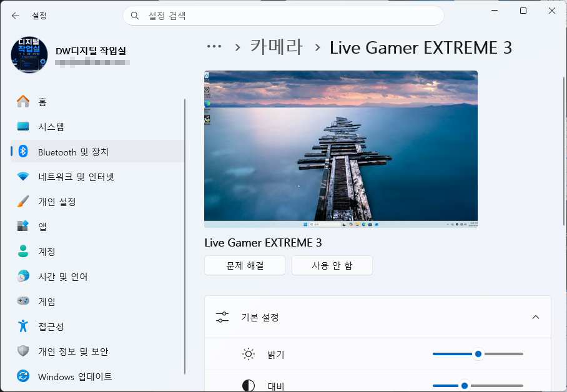Open 계정 settings category
The width and height of the screenshot is (567, 392).
coord(97,252)
